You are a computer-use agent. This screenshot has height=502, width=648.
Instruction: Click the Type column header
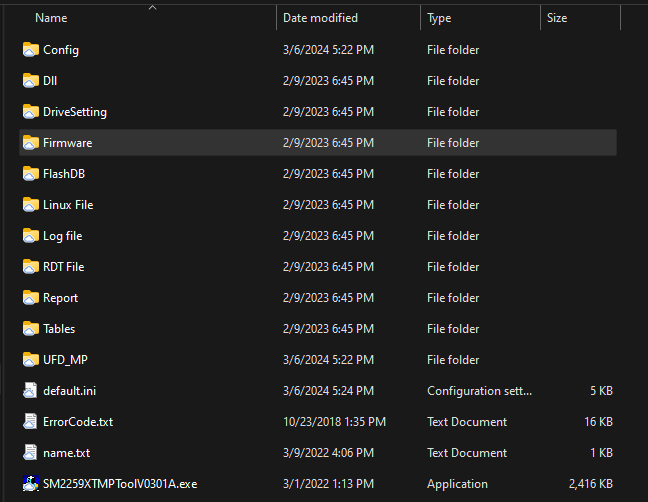439,18
